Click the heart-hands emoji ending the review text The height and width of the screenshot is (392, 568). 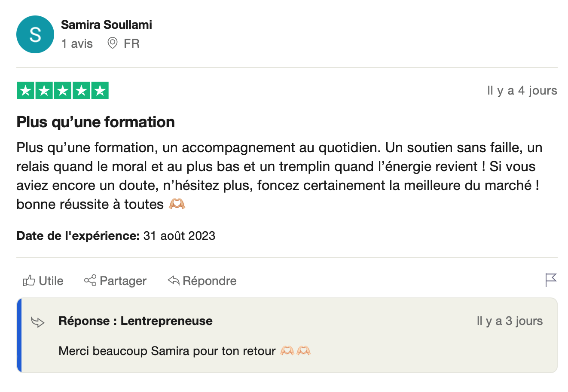pos(177,204)
